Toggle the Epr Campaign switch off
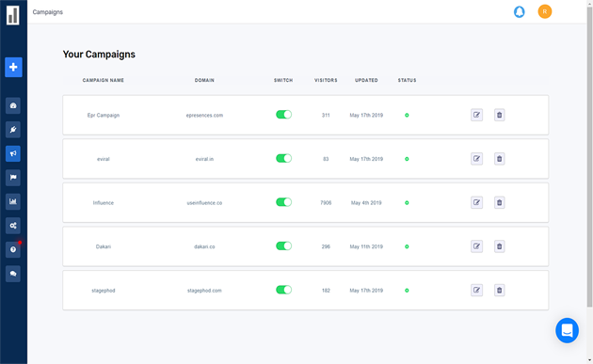The height and width of the screenshot is (364, 593). [283, 115]
